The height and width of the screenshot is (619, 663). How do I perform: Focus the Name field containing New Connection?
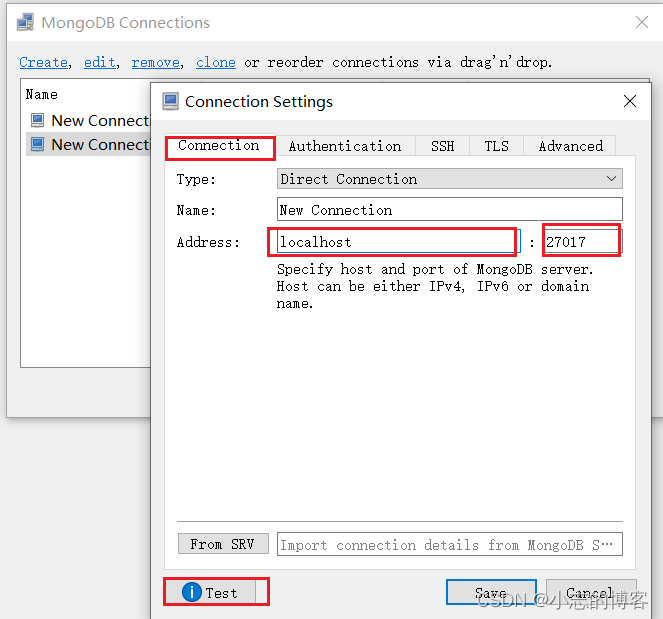[x=449, y=209]
